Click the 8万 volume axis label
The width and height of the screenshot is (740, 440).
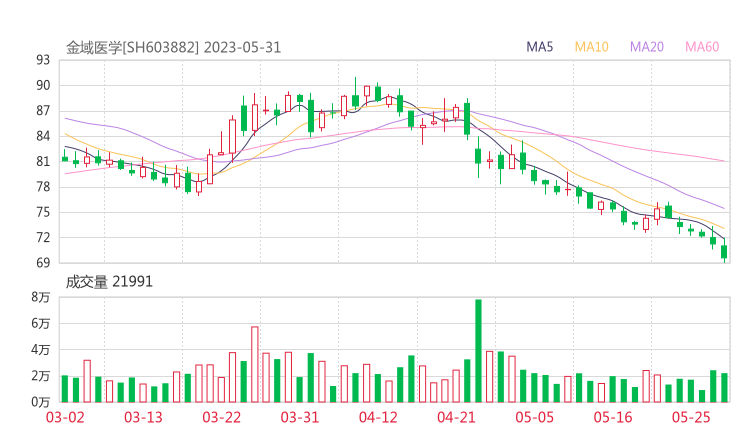[x=41, y=297]
